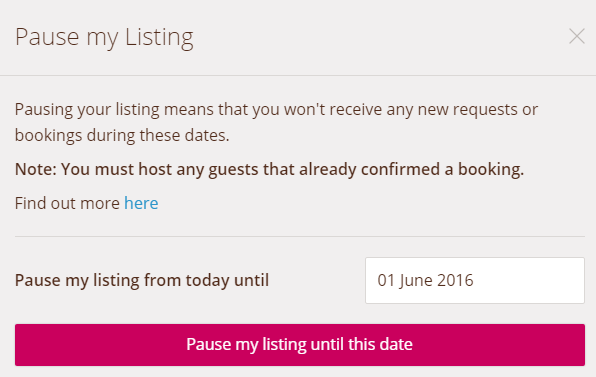The image size is (596, 377).
Task: Click the 'Pause my listing from today until' label
Action: pyautogui.click(x=142, y=281)
